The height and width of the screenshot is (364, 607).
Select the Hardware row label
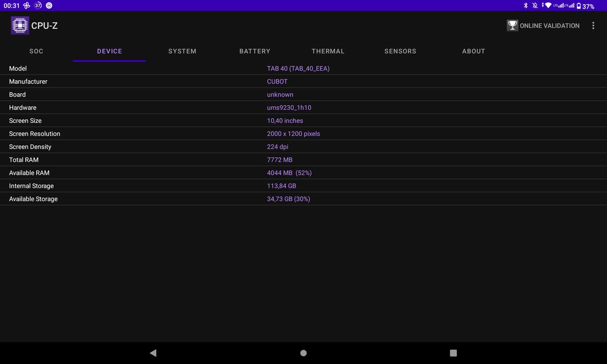point(23,108)
